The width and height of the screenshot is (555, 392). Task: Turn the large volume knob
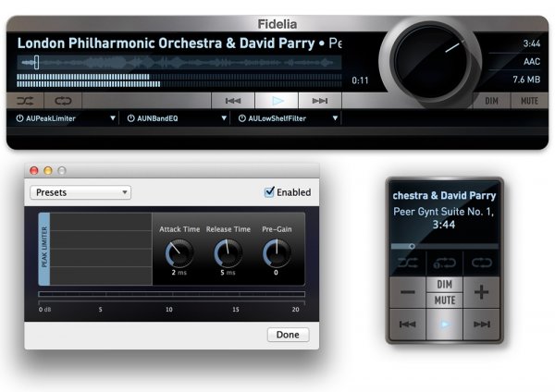[x=430, y=60]
